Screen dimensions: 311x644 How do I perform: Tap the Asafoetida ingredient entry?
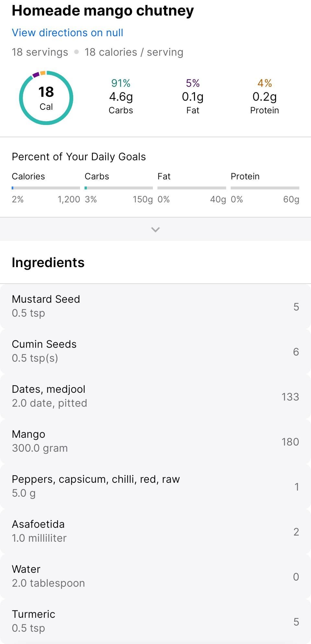pyautogui.click(x=155, y=531)
